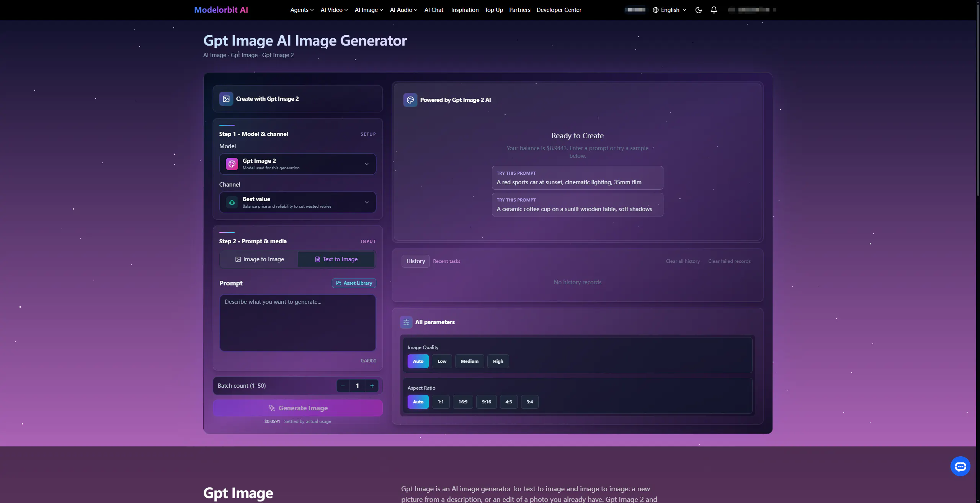Clear all history

[683, 261]
